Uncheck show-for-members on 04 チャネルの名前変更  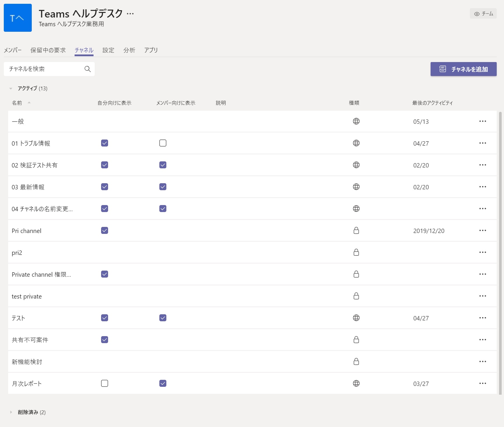tap(163, 209)
